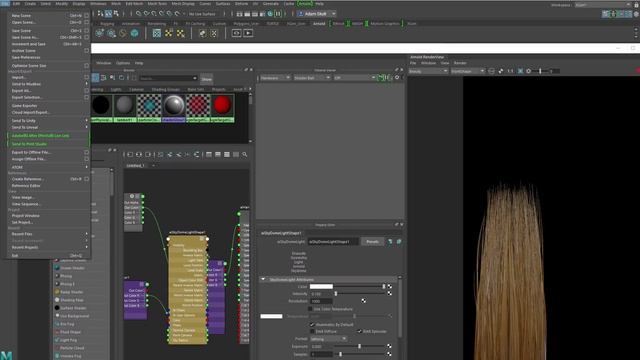The width and height of the screenshot is (640, 360).
Task: Click the white X box shelf icon
Action: point(214,33)
